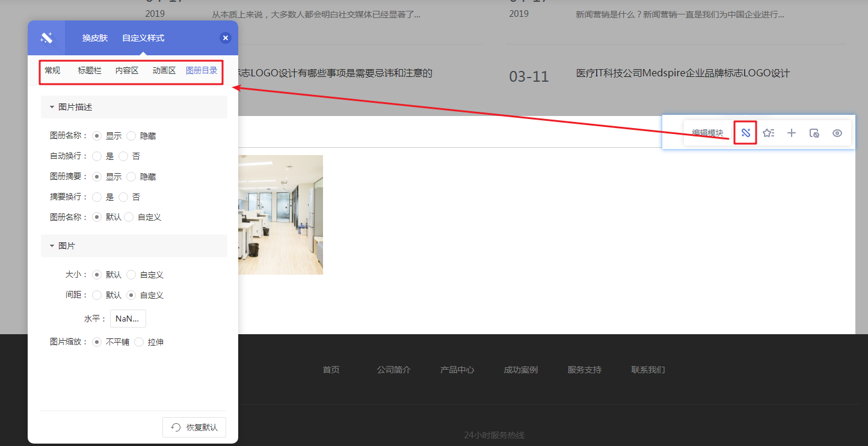Click the 新闻营销是什么 news summary
Image resolution: width=868 pixels, height=446 pixels.
tap(680, 14)
